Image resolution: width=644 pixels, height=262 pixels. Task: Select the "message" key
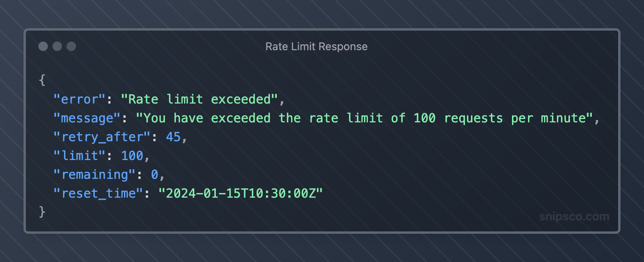coord(87,118)
